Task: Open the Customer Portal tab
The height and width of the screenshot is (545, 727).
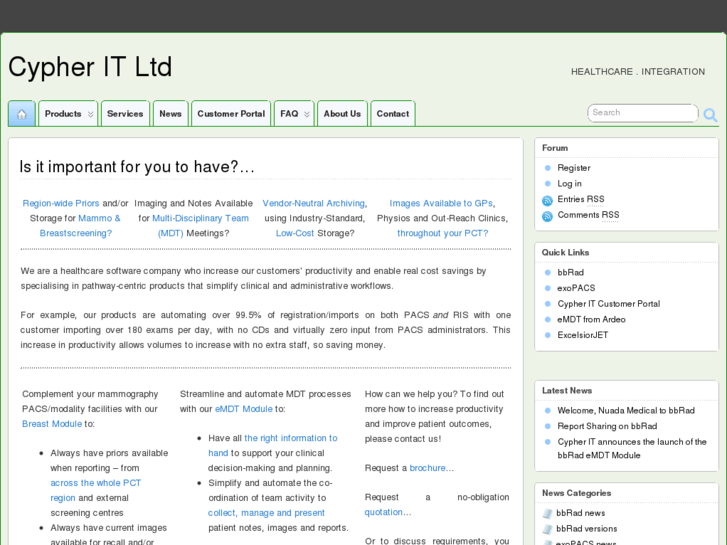Action: [x=231, y=114]
